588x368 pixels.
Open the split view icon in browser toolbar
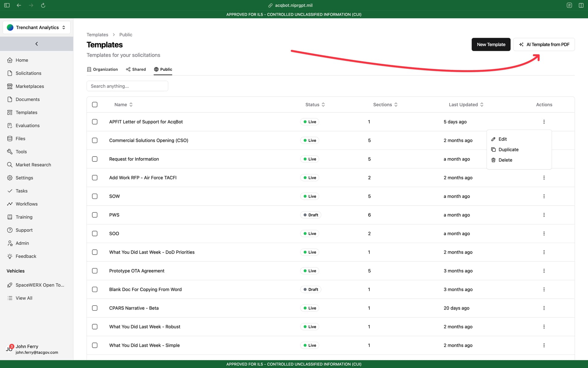[581, 5]
